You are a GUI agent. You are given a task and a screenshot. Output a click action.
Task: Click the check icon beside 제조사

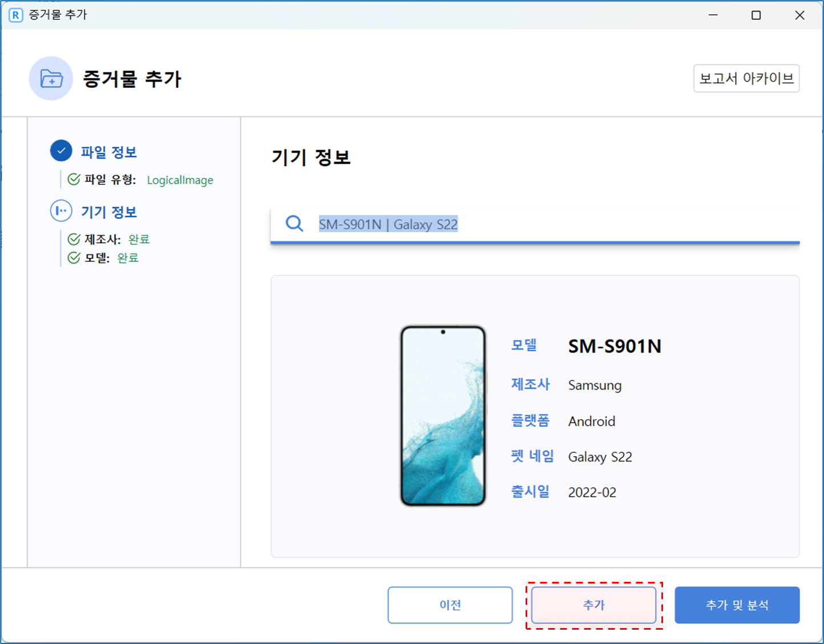(74, 239)
